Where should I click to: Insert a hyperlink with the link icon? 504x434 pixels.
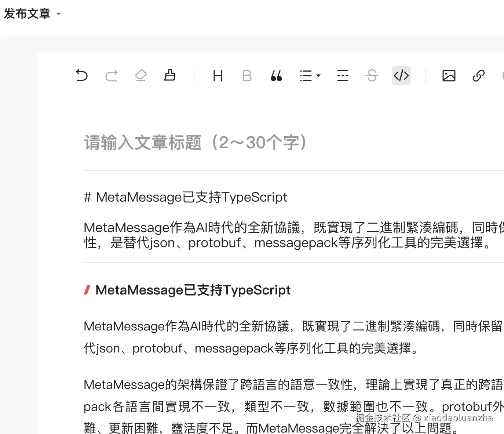pos(478,76)
